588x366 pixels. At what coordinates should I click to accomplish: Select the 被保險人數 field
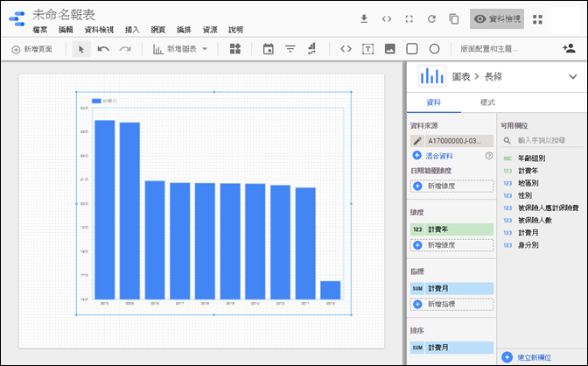[535, 221]
